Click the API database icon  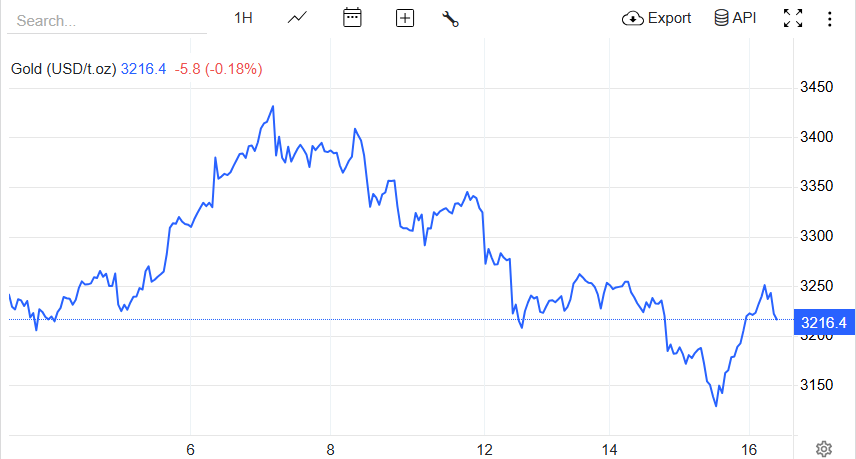721,18
